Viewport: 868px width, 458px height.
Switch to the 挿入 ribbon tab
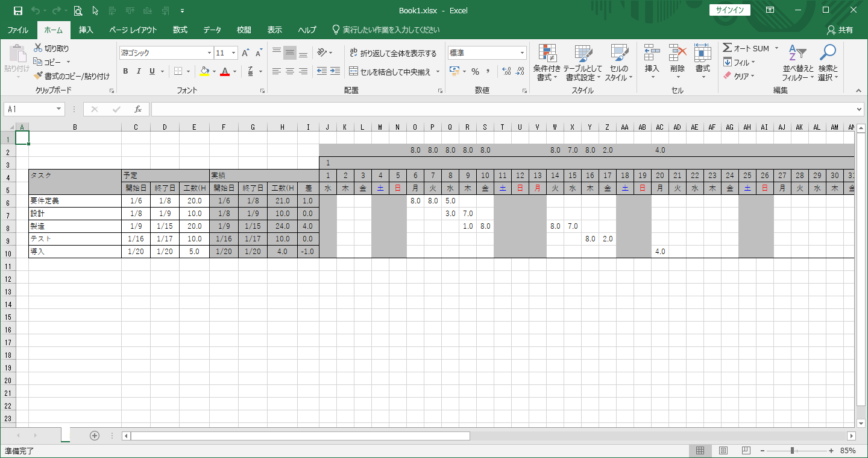[86, 30]
